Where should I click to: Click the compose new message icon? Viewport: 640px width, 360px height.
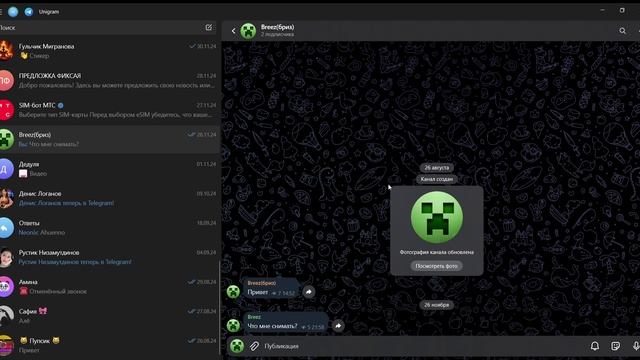tap(209, 27)
